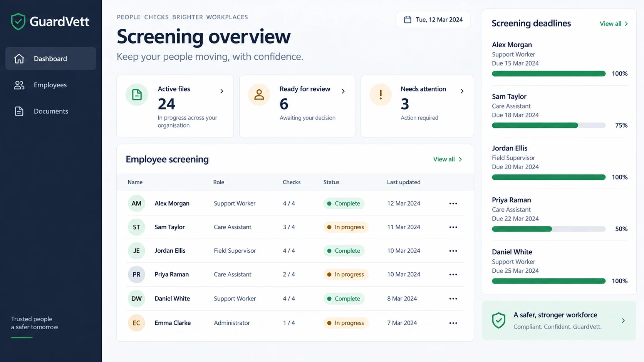Open the Employees menu item
The image size is (644, 362).
51,85
